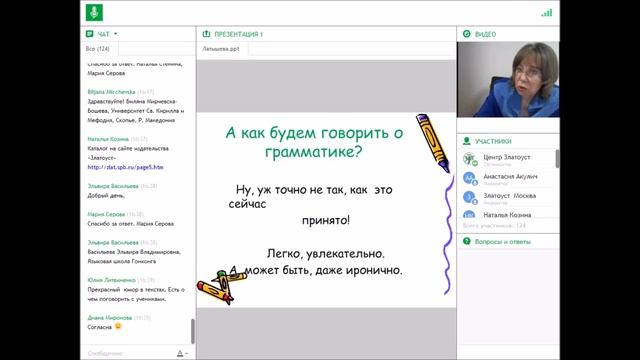
Task: Click the chat panel scrollbar thumb
Action: (x=193, y=331)
